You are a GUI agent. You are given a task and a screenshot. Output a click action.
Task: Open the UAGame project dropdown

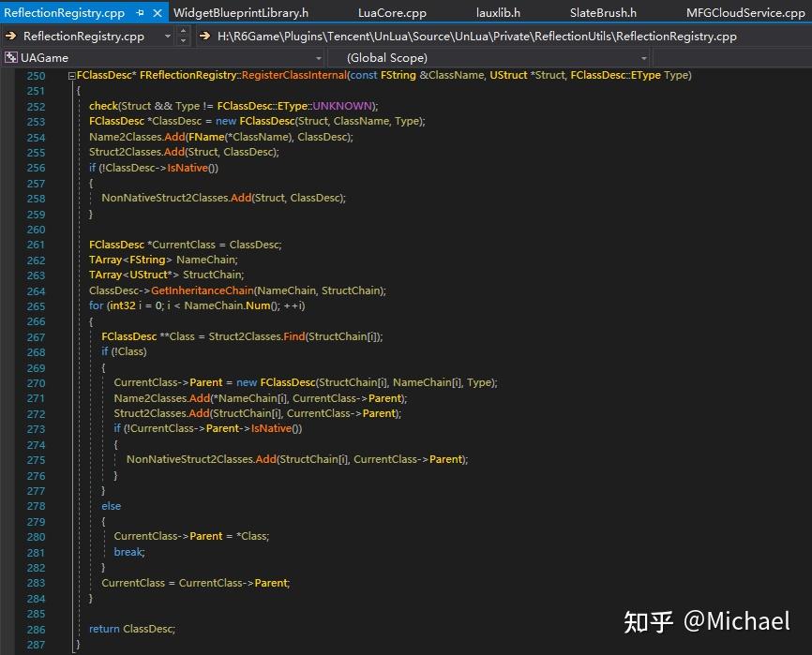[319, 58]
